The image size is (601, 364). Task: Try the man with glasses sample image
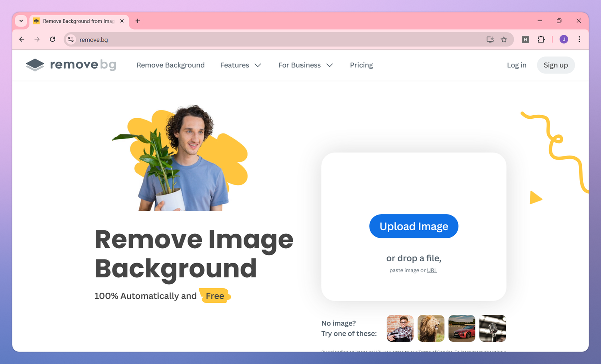400,328
